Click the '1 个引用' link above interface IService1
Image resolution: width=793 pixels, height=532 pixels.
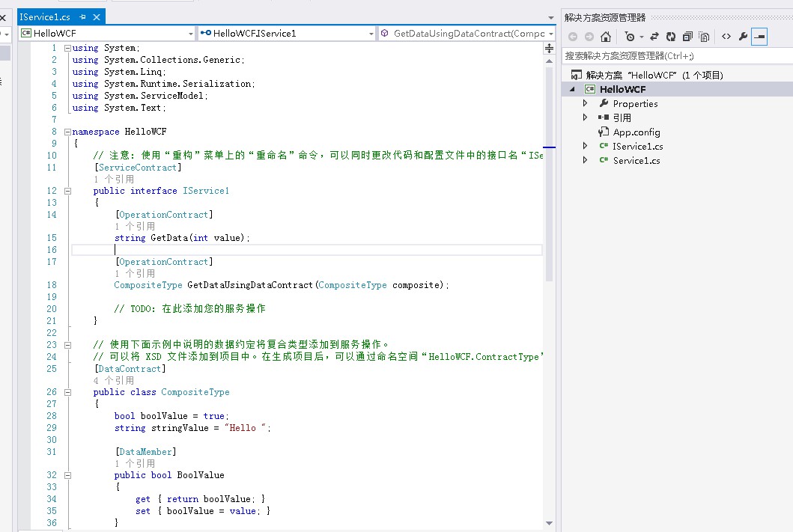[x=114, y=180]
